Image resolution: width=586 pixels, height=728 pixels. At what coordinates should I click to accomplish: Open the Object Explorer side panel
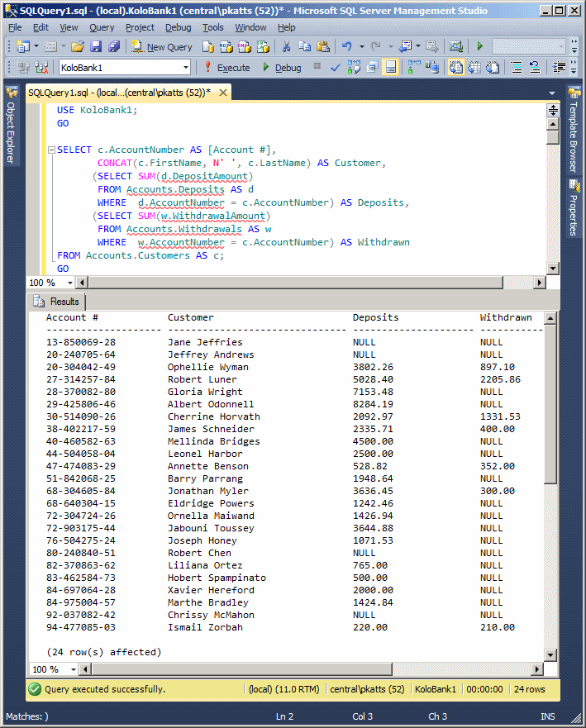[x=11, y=126]
